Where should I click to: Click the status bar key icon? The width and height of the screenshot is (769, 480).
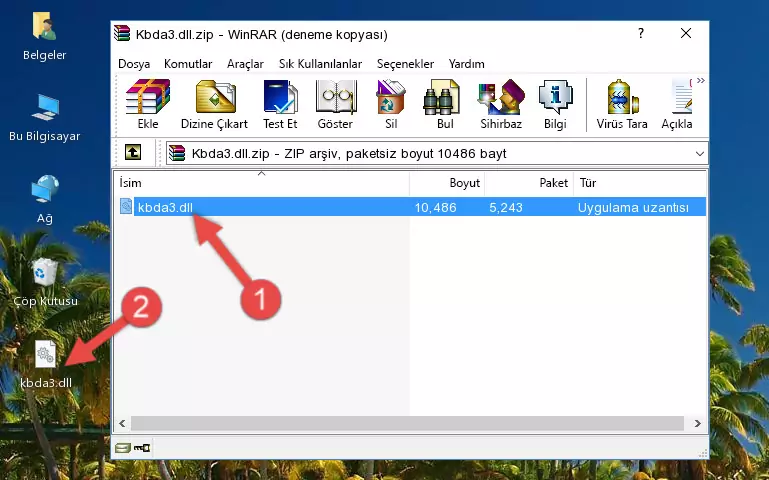tap(142, 447)
